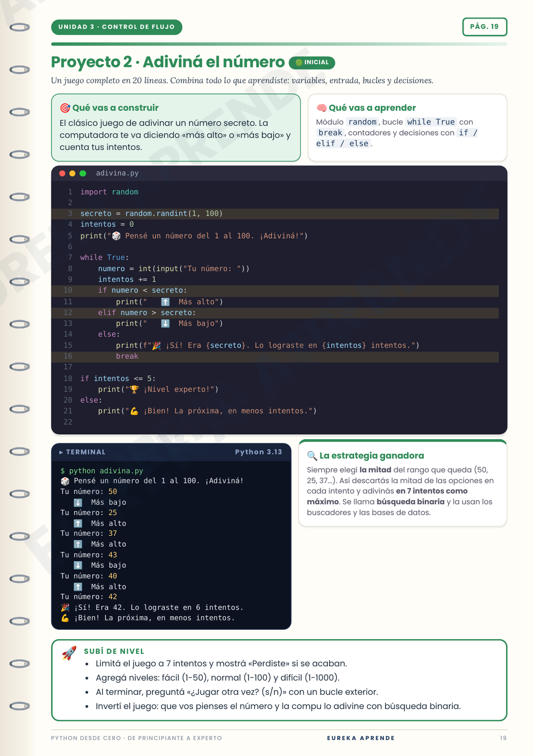Click the TERMINAL panel label
Viewport: 535px width, 756px height.
click(x=86, y=452)
